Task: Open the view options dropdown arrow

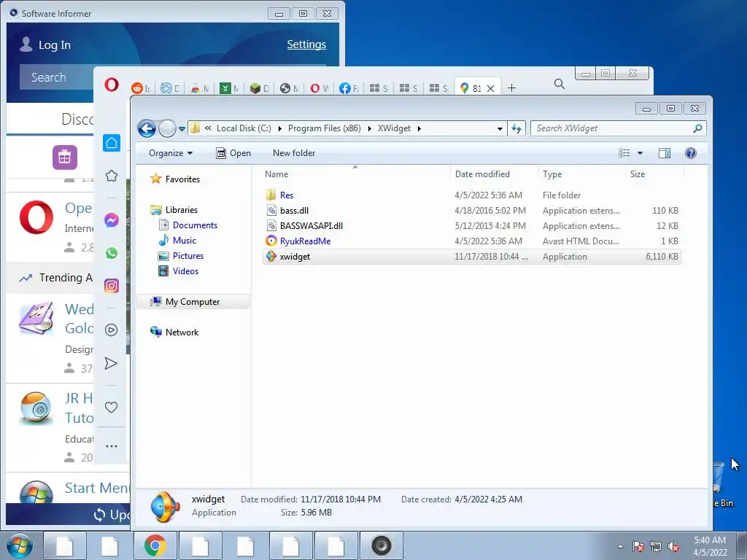Action: [x=640, y=153]
